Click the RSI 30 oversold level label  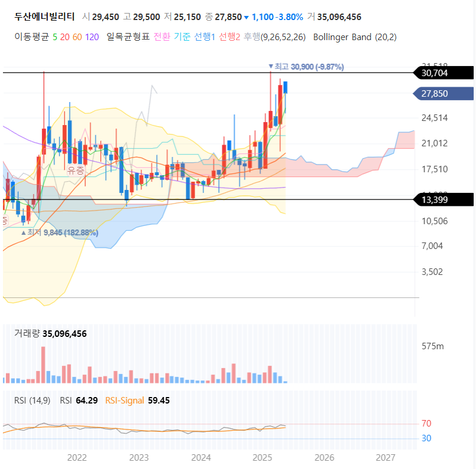pos(426,438)
